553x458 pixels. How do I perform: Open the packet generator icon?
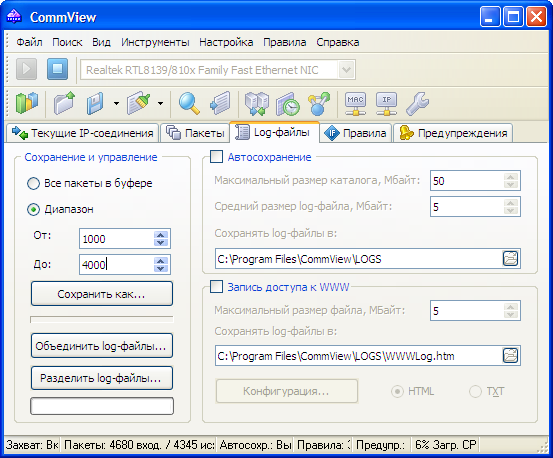click(x=257, y=103)
